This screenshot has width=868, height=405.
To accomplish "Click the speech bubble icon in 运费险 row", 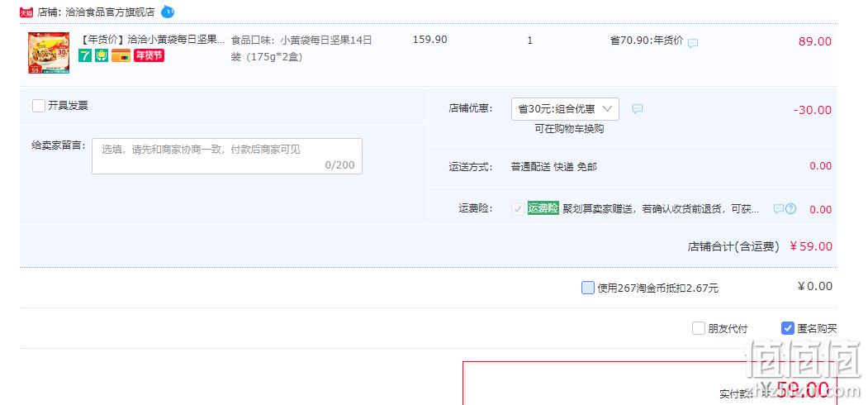I will pos(778,209).
